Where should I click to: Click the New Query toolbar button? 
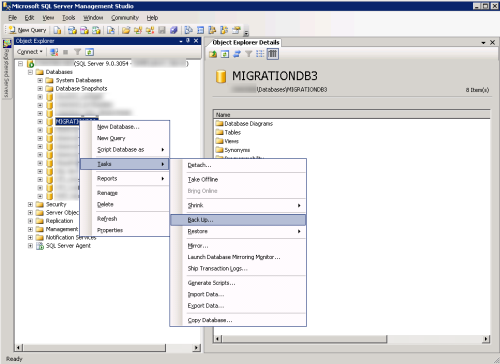pyautogui.click(x=27, y=30)
